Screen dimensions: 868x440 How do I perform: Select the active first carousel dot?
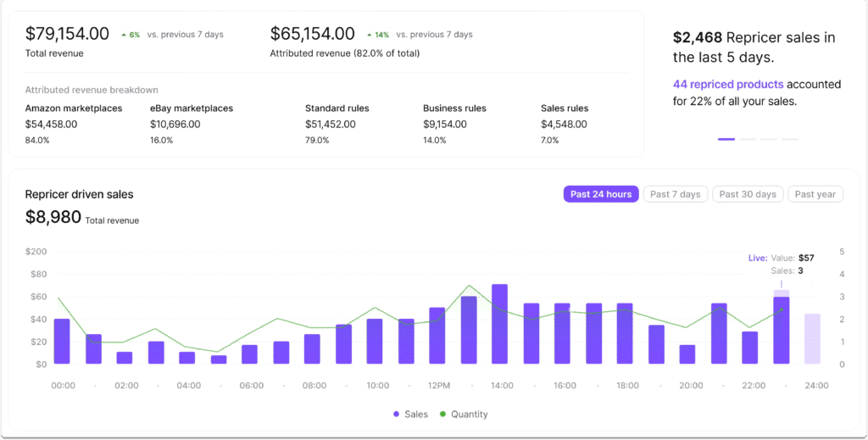(x=726, y=139)
